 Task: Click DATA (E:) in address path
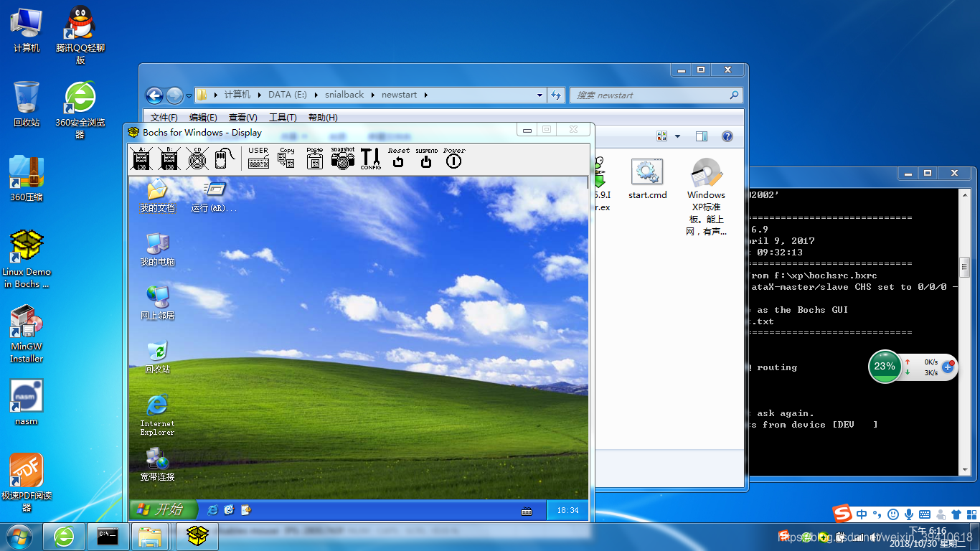287,95
